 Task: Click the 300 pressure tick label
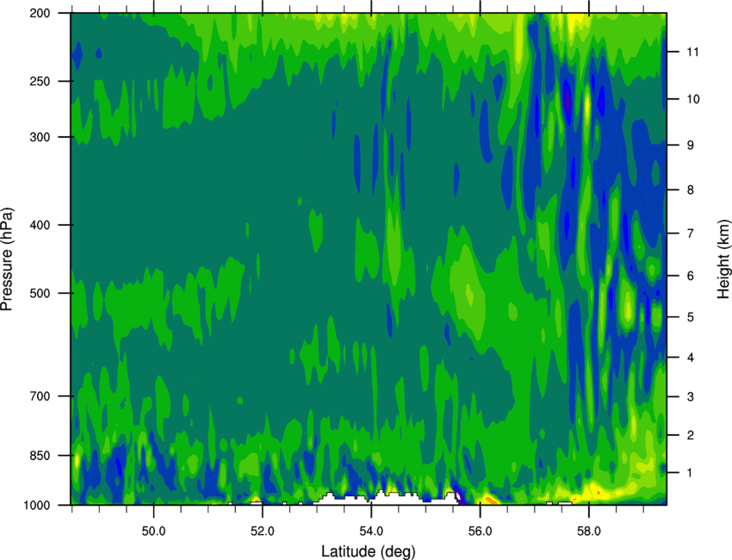click(40, 137)
